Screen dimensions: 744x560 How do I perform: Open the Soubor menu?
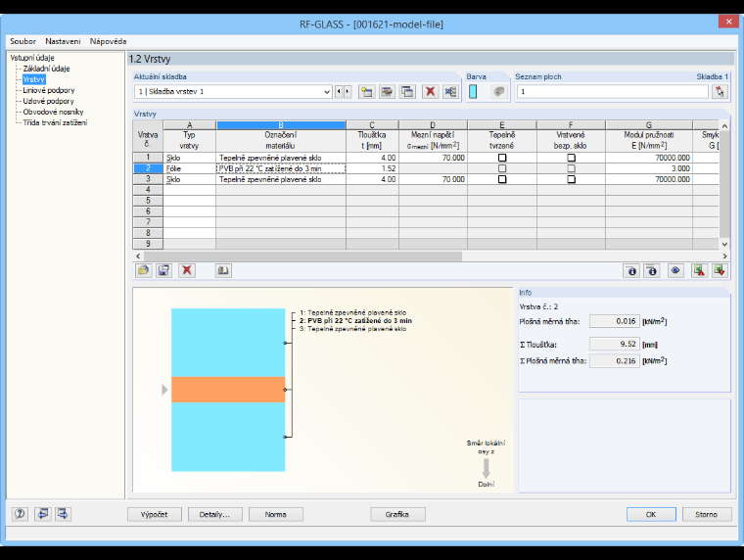[23, 41]
